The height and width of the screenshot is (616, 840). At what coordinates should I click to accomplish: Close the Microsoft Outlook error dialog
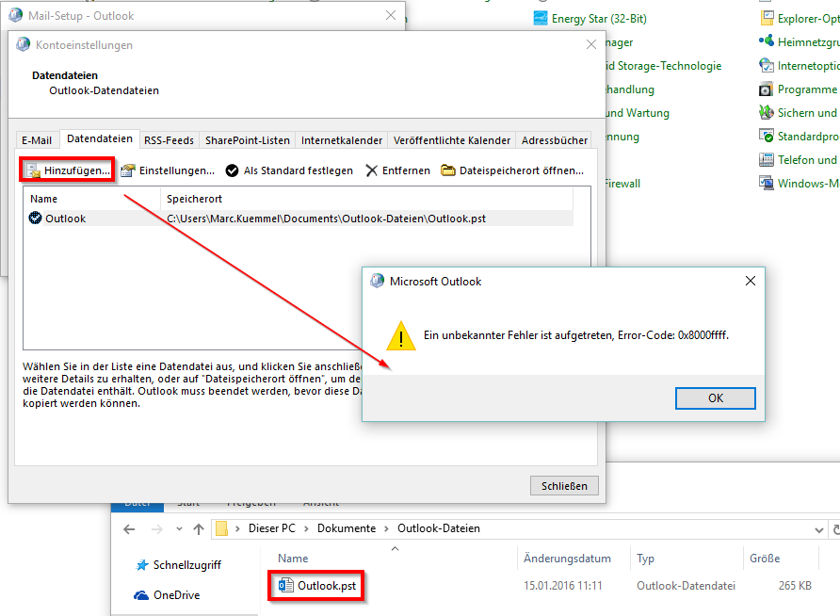point(750,281)
